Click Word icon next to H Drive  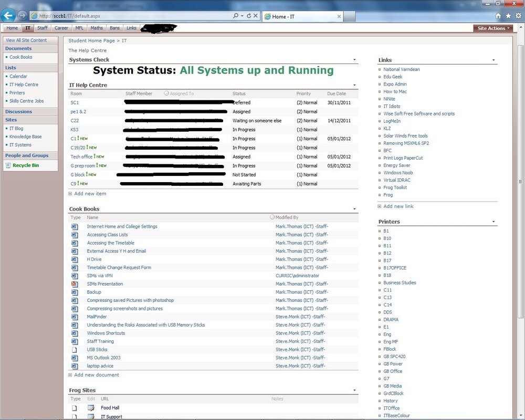click(75, 259)
